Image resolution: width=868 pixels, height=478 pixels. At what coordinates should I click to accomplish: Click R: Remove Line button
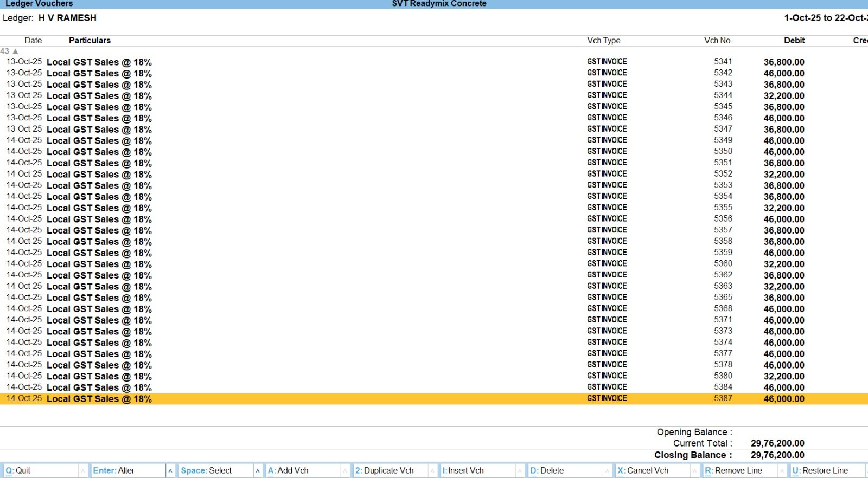pyautogui.click(x=733, y=470)
